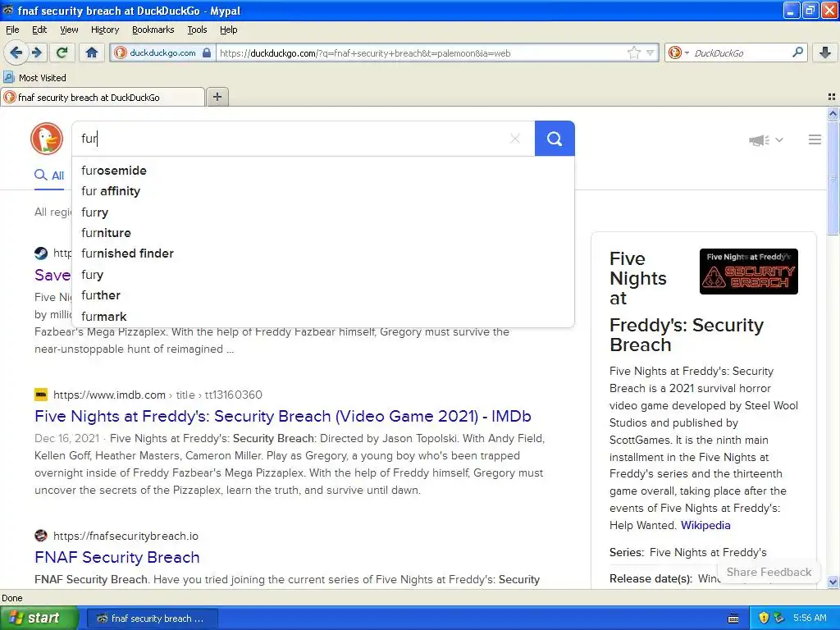The width and height of the screenshot is (840, 630).
Task: Open the IMDb Security Breach result
Action: (283, 416)
